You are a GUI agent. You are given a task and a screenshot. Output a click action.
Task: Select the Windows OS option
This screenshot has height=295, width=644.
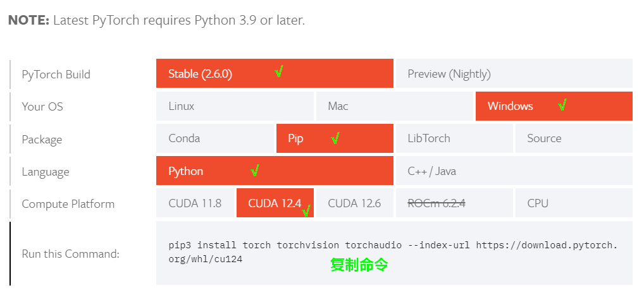pyautogui.click(x=554, y=106)
